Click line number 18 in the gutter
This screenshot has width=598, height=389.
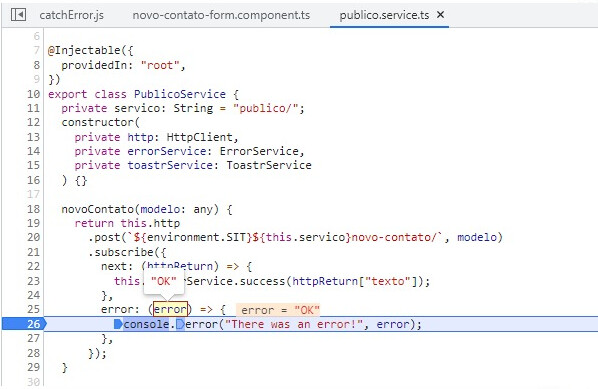coord(34,209)
